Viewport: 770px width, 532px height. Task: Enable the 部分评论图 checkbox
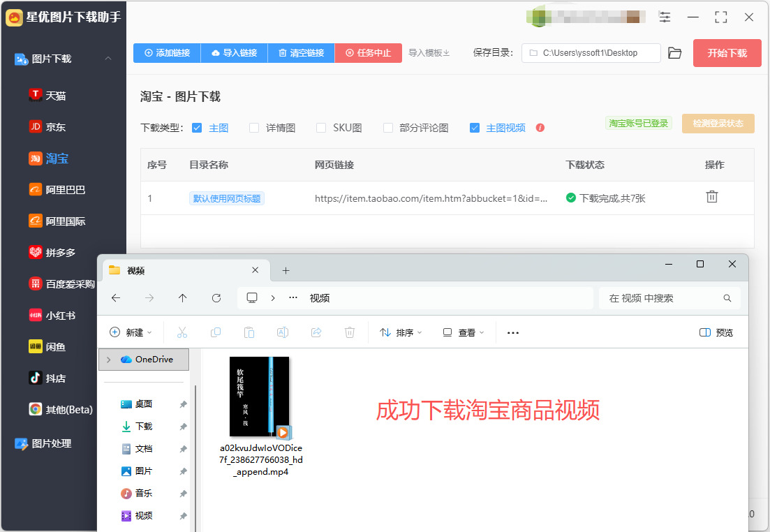pyautogui.click(x=388, y=128)
